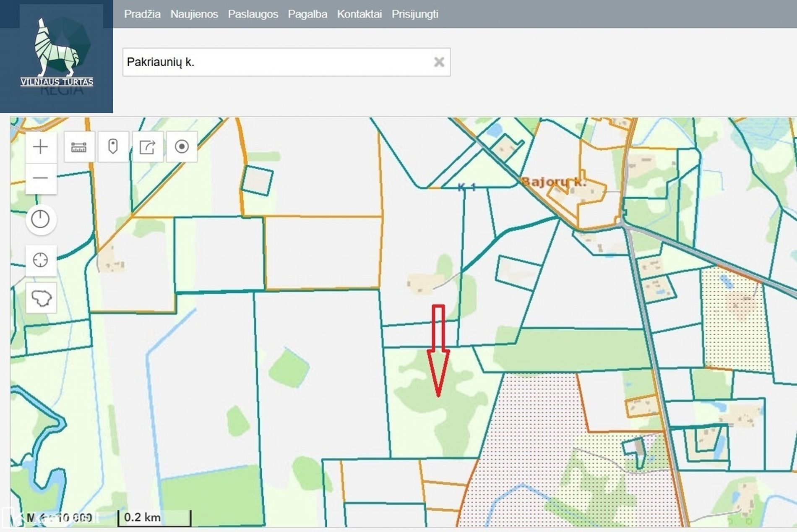Clear the Pakriaunių k. search text
The image size is (797, 532).
(x=439, y=62)
